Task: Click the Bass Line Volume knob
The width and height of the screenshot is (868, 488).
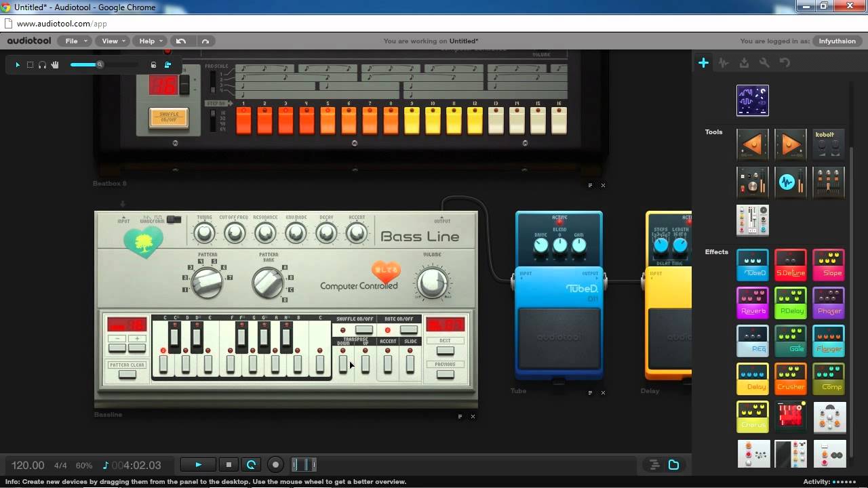Action: (x=432, y=282)
